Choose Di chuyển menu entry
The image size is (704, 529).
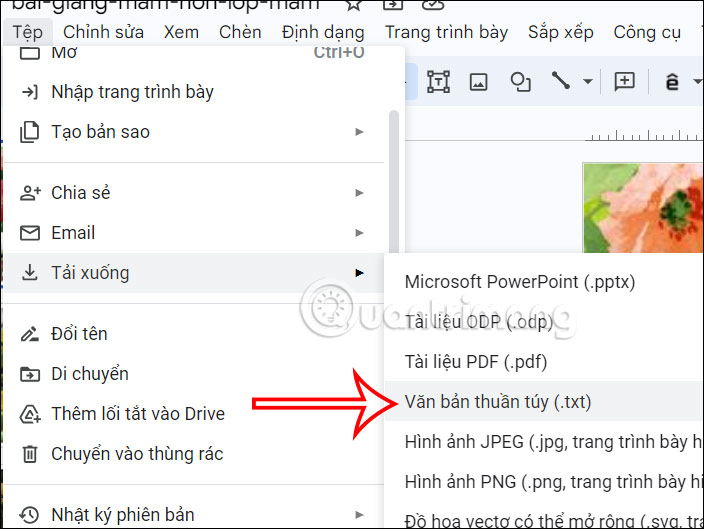pyautogui.click(x=194, y=374)
